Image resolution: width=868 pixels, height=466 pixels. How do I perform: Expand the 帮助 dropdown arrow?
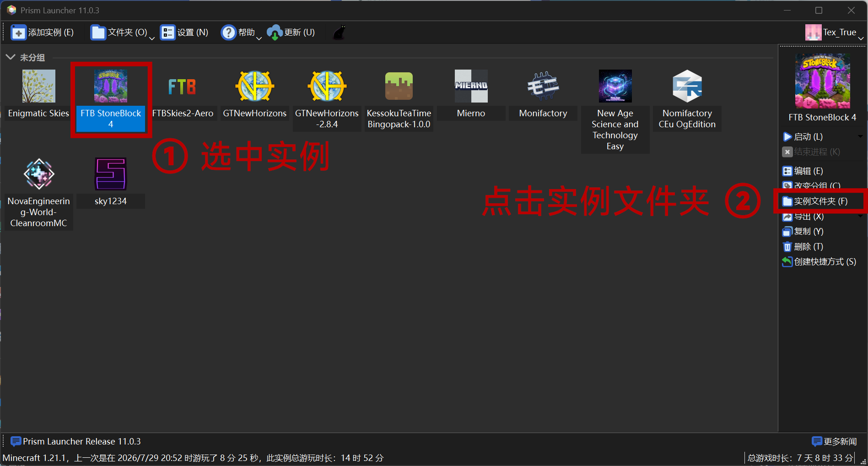tap(259, 38)
